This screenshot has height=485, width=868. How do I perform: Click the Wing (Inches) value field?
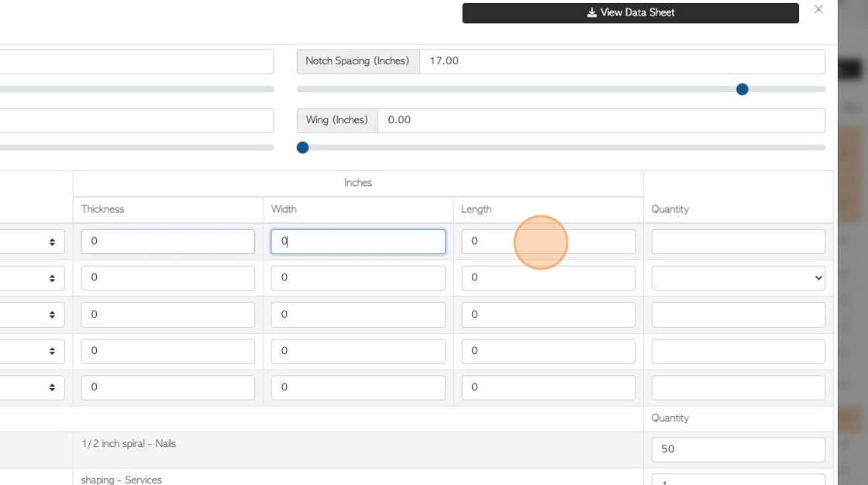coord(601,121)
